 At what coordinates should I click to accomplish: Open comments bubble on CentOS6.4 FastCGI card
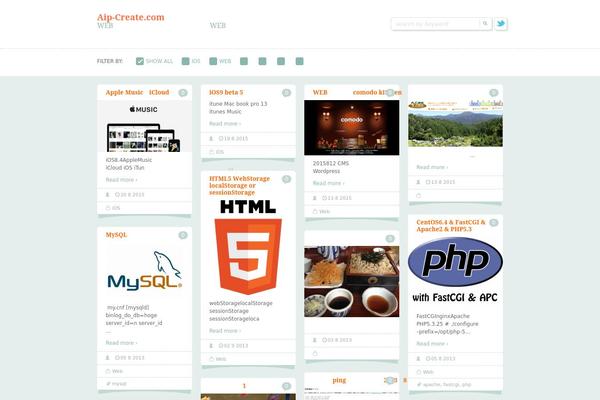[x=494, y=223]
